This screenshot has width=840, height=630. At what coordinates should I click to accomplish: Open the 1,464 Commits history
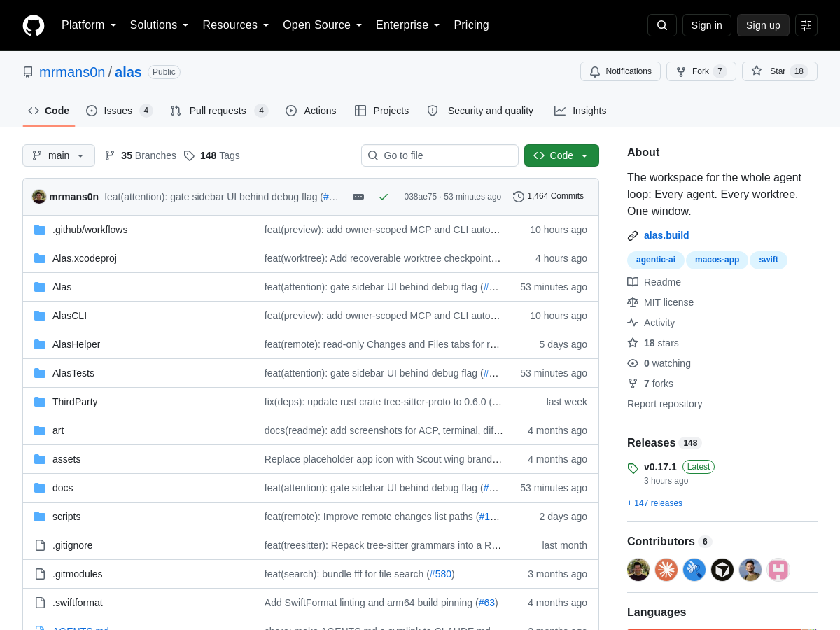point(548,197)
